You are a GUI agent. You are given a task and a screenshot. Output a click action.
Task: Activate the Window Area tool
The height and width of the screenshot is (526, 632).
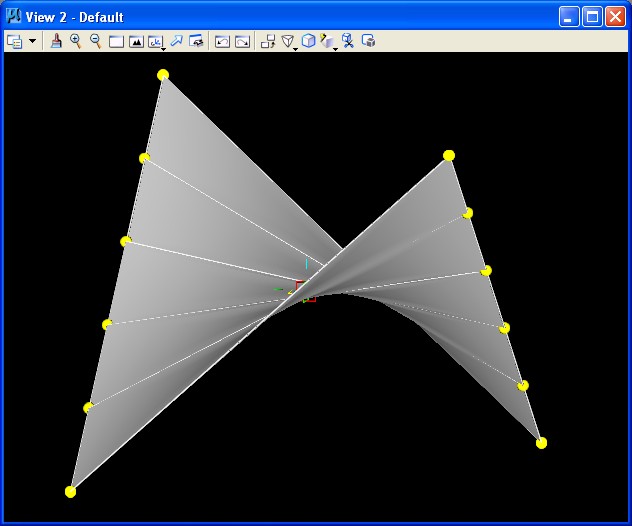pos(116,42)
